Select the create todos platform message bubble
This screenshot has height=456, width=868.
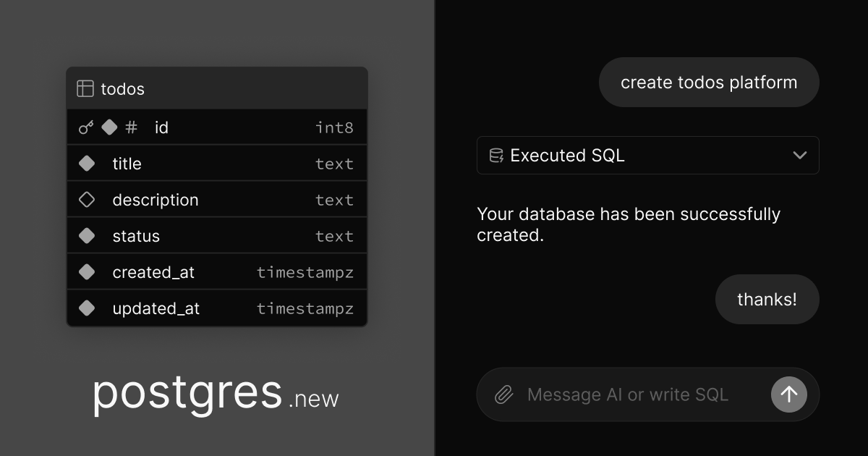(709, 82)
